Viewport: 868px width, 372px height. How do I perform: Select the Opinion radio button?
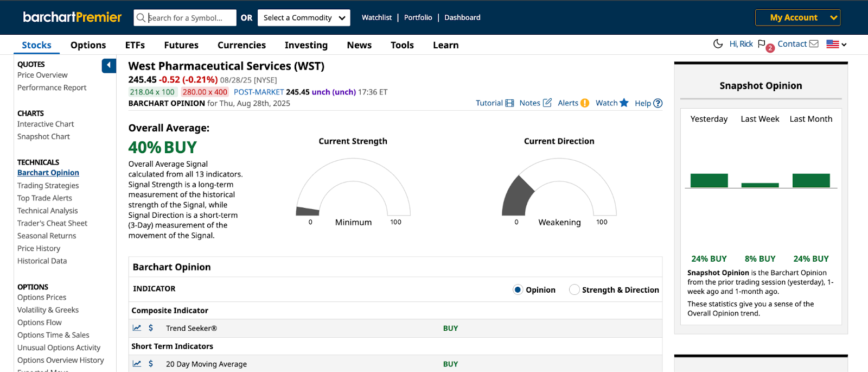[x=518, y=290]
